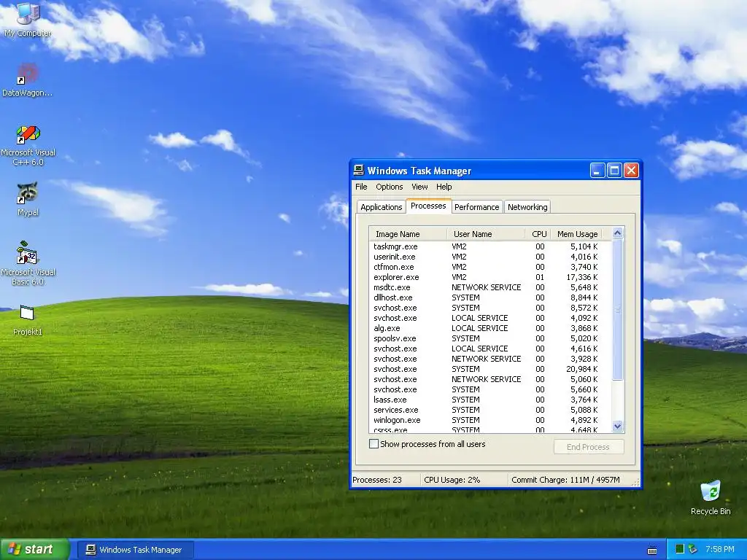The width and height of the screenshot is (747, 560).
Task: Close the Task Manager window
Action: 631,171
